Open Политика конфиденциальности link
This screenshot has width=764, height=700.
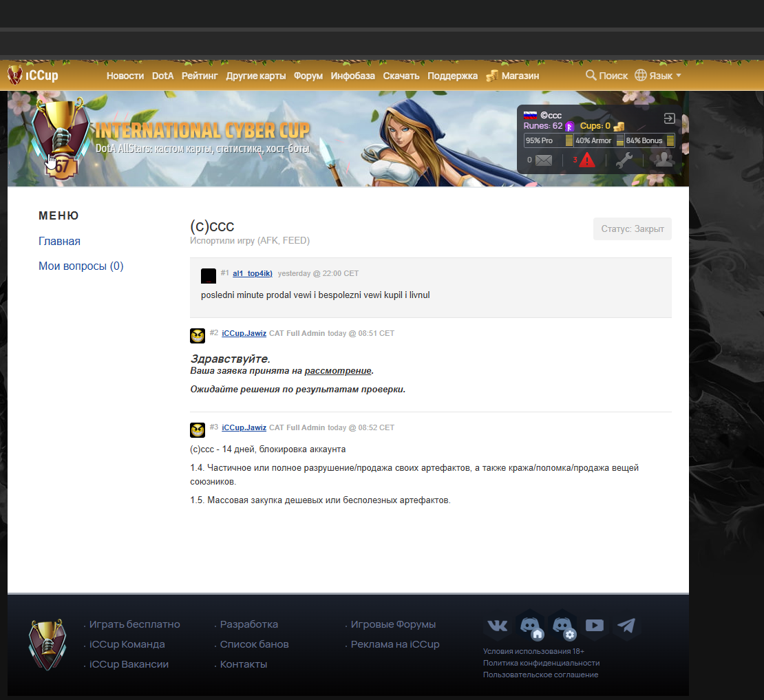[x=541, y=663]
